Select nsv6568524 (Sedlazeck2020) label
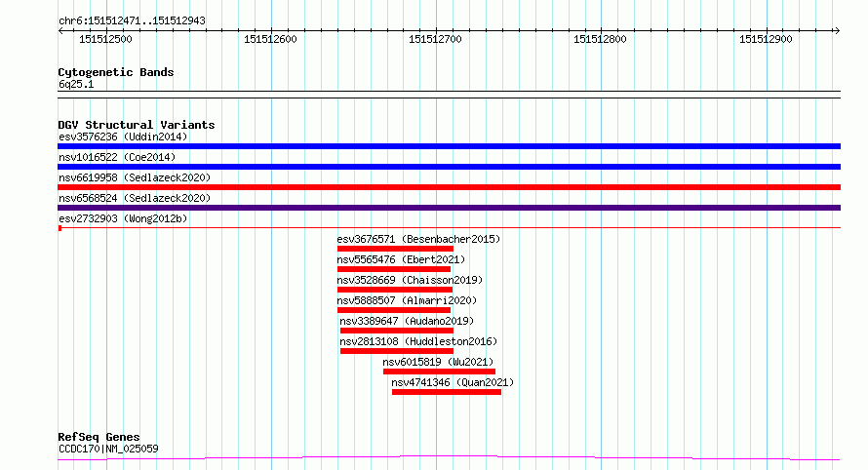Screen dimensions: 868x470 coord(135,198)
